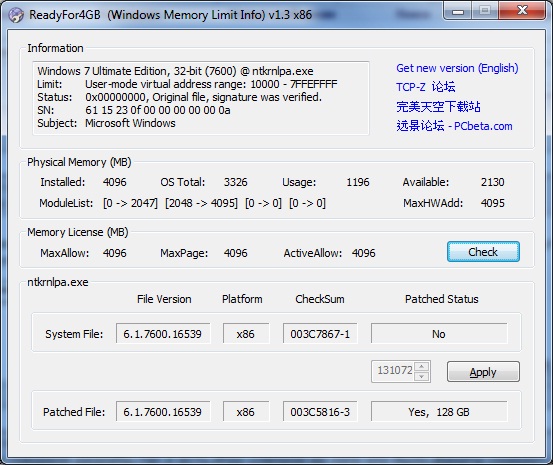This screenshot has height=465, width=553.
Task: Close the ReadyFor4GB window
Action: [522, 11]
